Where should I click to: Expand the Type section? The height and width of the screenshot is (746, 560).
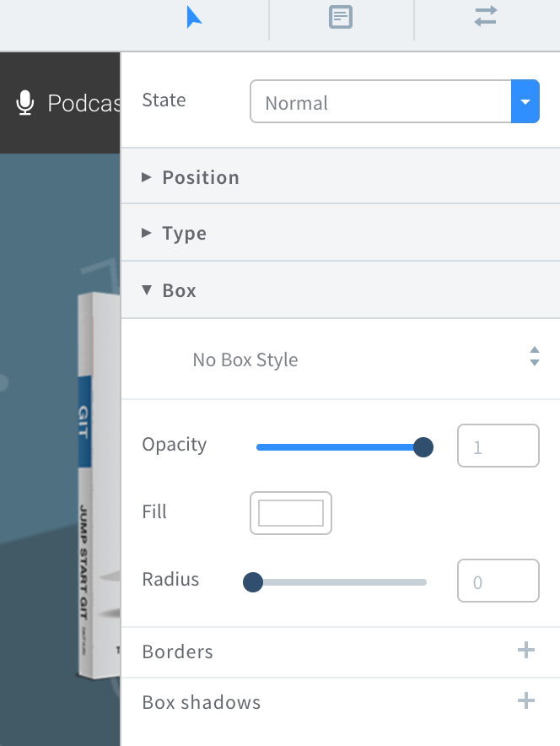coord(341,233)
